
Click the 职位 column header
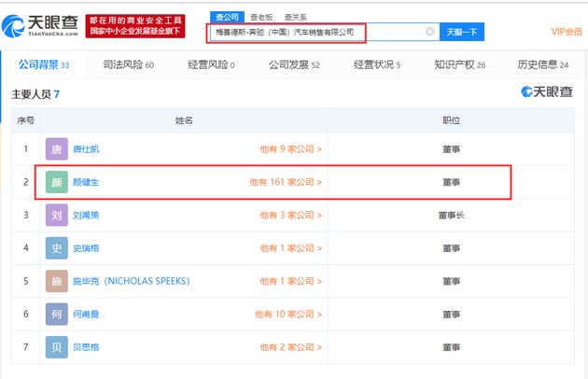(x=451, y=120)
